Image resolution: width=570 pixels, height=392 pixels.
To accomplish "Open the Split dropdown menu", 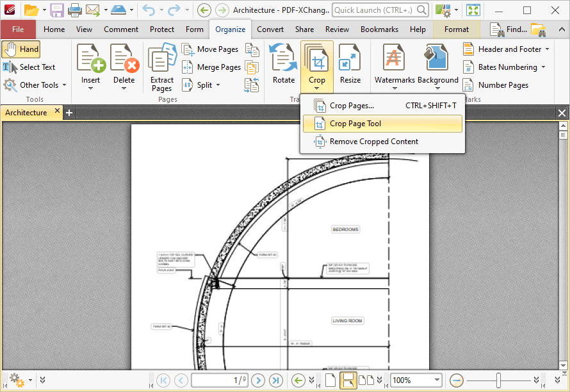I will tap(218, 85).
